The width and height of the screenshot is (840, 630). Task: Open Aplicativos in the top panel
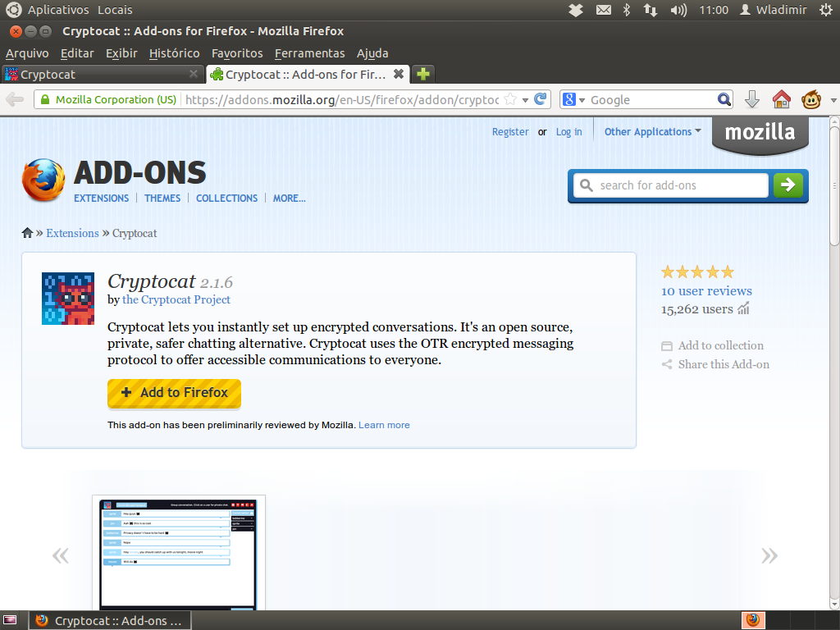click(58, 10)
